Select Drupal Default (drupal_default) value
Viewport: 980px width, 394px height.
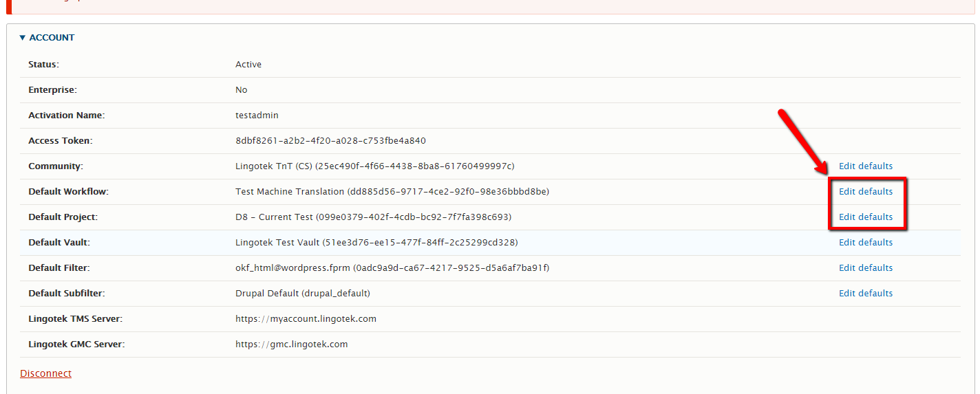click(303, 293)
